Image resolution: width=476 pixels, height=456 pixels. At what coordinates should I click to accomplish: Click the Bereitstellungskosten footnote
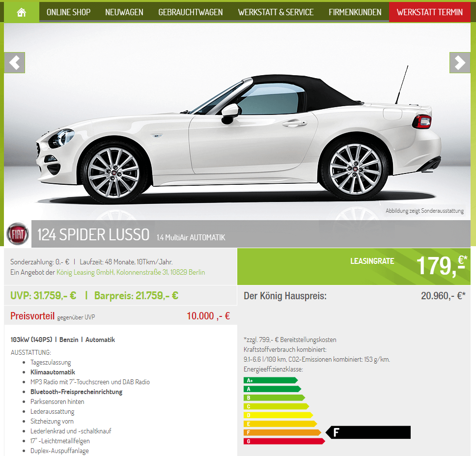pos(290,340)
